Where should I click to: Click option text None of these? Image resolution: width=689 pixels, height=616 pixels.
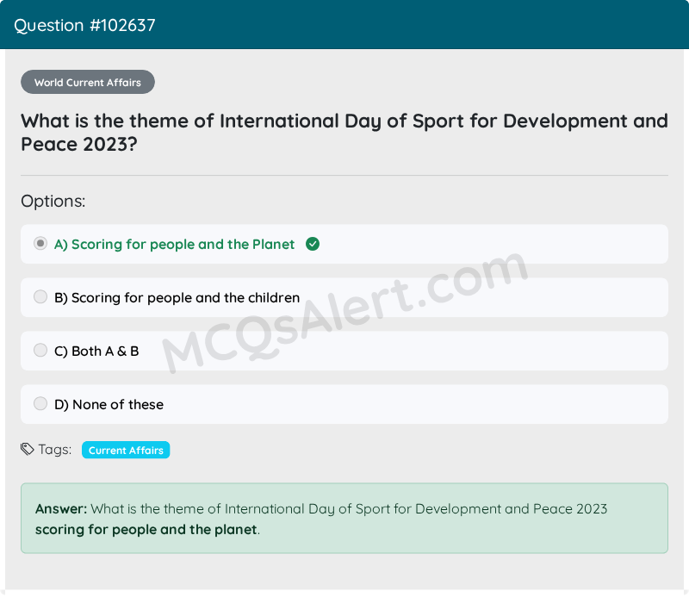point(109,405)
